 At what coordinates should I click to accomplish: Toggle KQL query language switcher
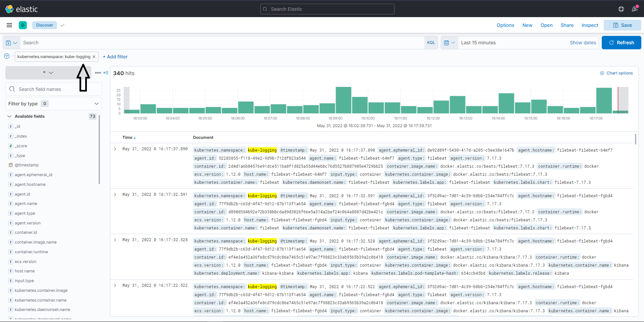coord(431,43)
